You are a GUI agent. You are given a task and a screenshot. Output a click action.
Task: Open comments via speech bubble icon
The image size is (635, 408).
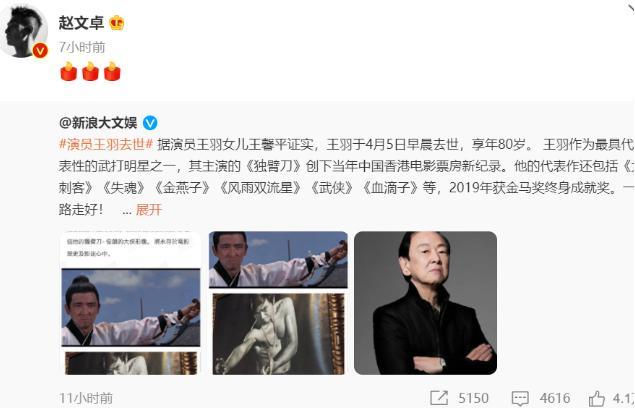point(520,398)
